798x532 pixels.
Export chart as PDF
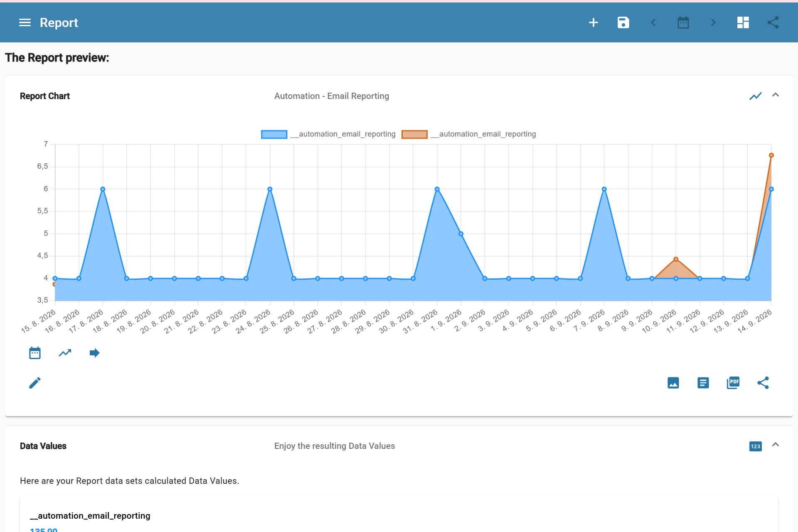click(x=733, y=383)
